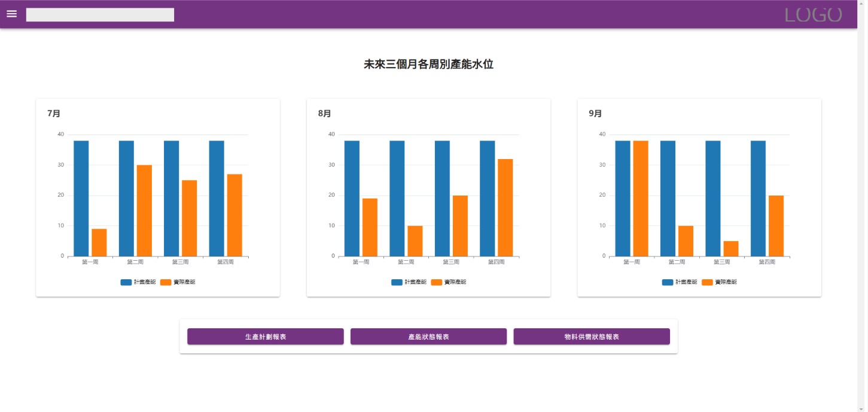Click the 8月 fourth-week orange actual bar
Screen dimensions: 868x412
pyautogui.click(x=505, y=207)
